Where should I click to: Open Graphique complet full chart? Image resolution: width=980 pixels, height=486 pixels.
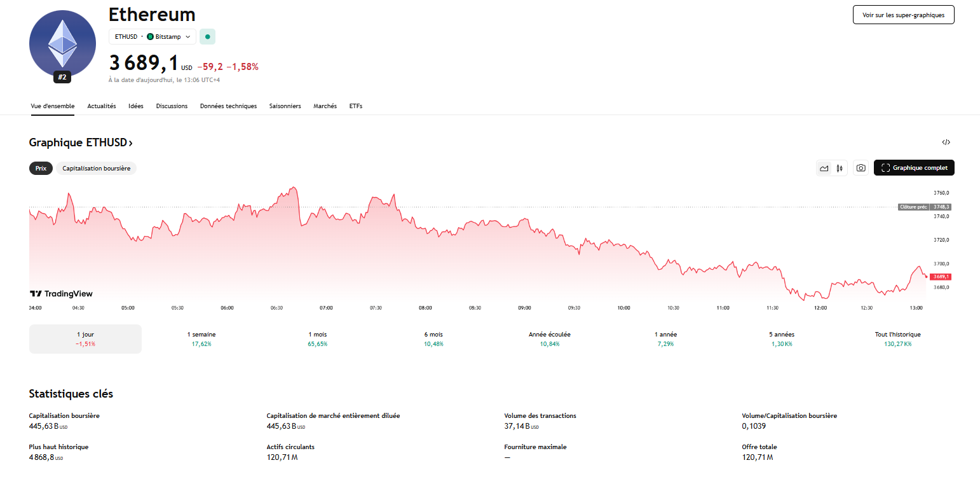coord(914,168)
